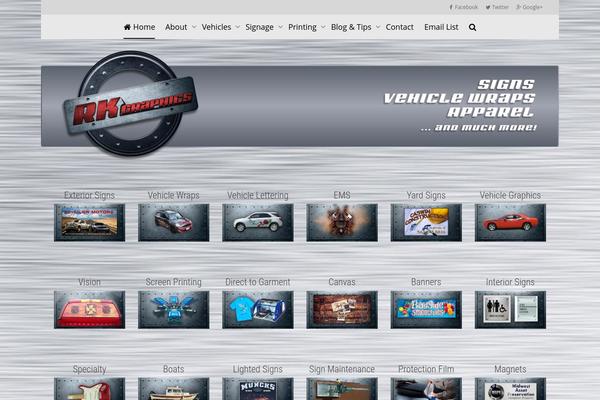Expand the Signage dropdown chevron
The width and height of the screenshot is (600, 400).
(280, 27)
